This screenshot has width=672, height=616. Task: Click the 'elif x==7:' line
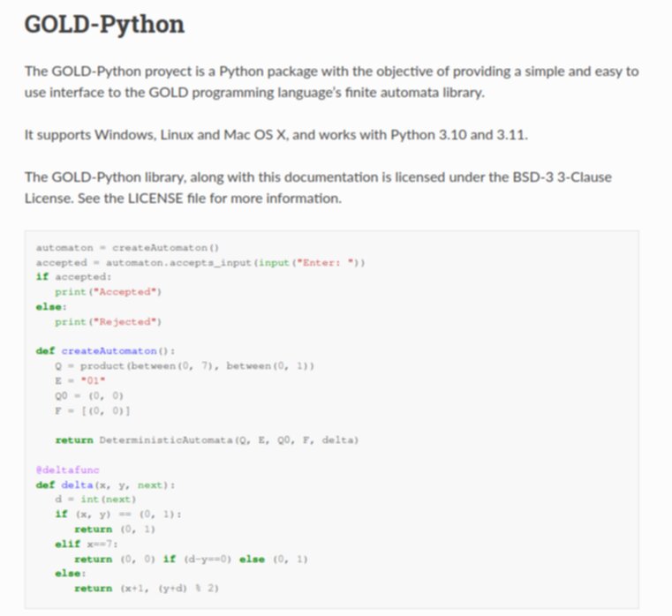[87, 544]
